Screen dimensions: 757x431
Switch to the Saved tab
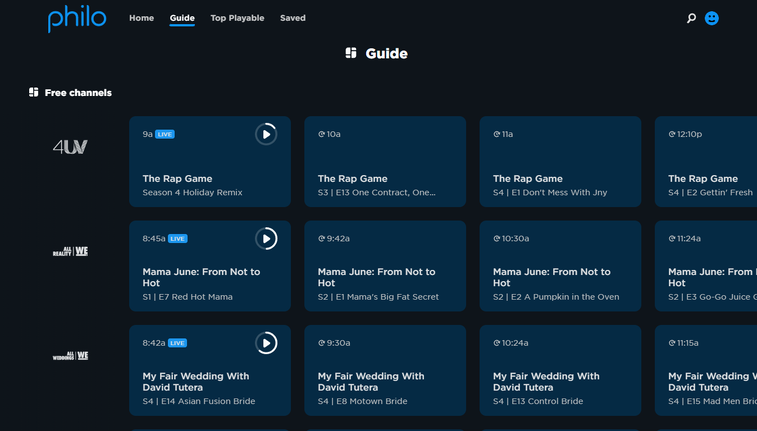click(x=293, y=18)
